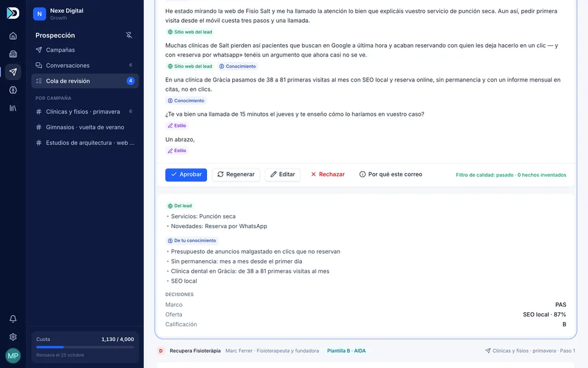The width and height of the screenshot is (588, 368).
Task: Click the Regenerar button
Action: pos(236,175)
